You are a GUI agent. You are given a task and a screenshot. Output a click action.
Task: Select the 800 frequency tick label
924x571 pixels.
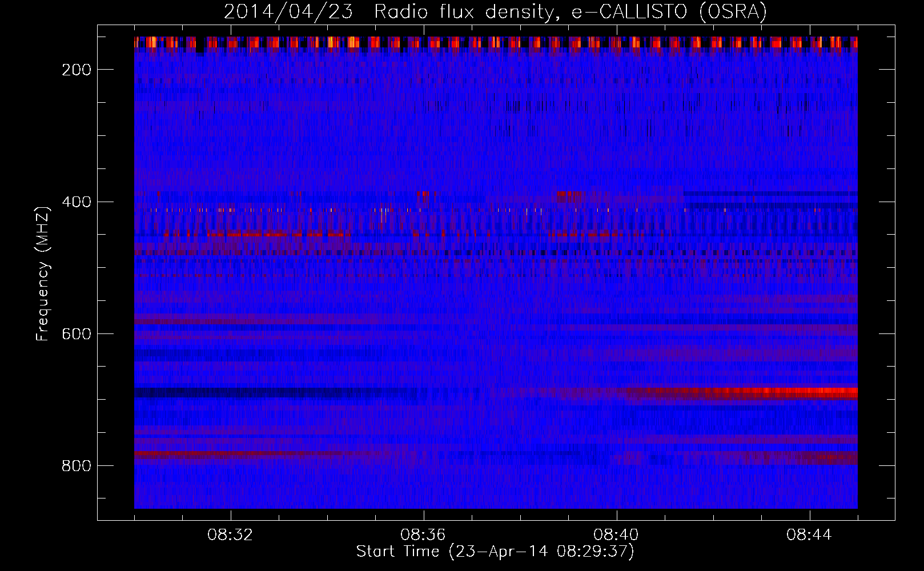click(77, 466)
